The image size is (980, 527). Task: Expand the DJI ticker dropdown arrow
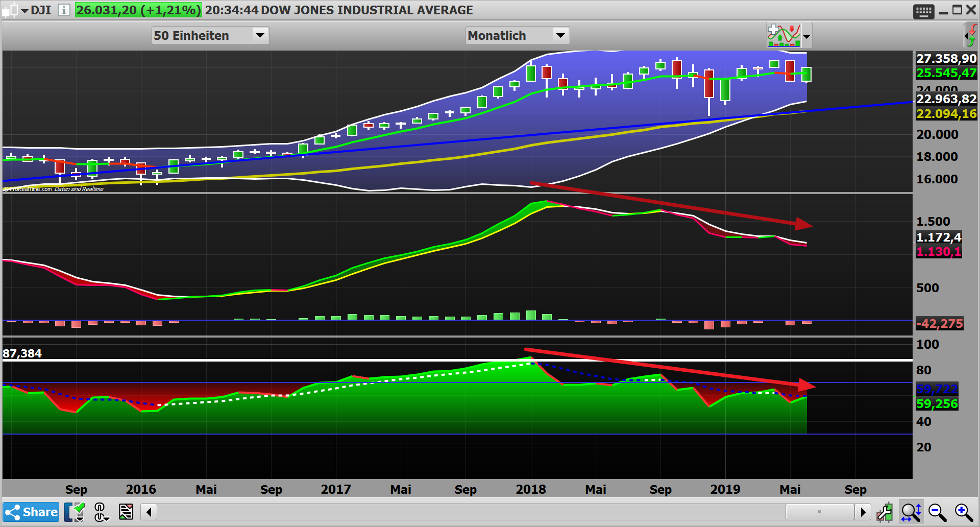pyautogui.click(x=25, y=11)
